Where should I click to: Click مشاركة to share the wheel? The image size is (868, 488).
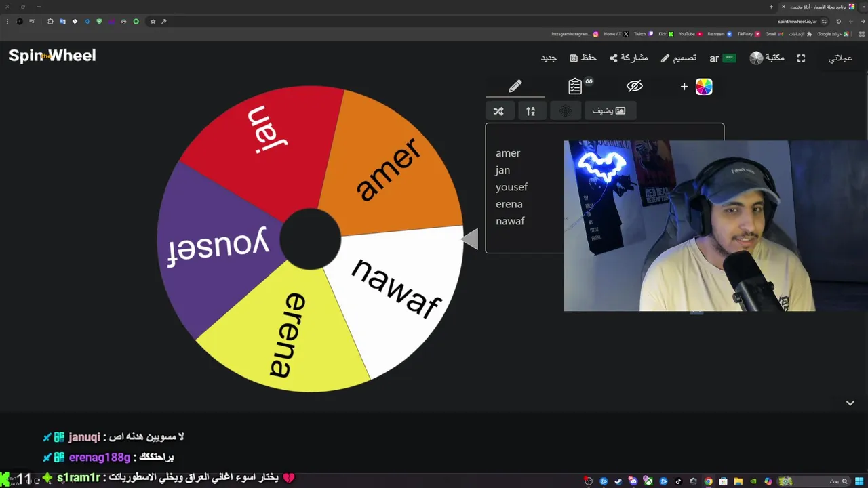[x=629, y=58]
